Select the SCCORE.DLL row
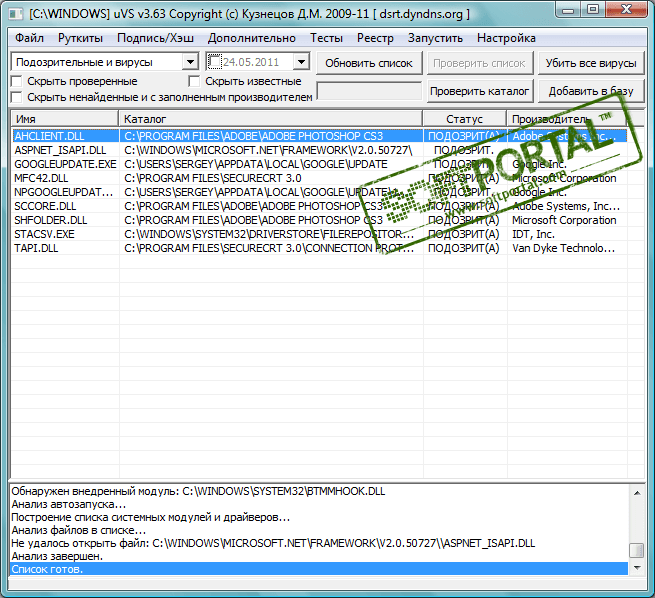655x598 pixels. pyautogui.click(x=319, y=206)
